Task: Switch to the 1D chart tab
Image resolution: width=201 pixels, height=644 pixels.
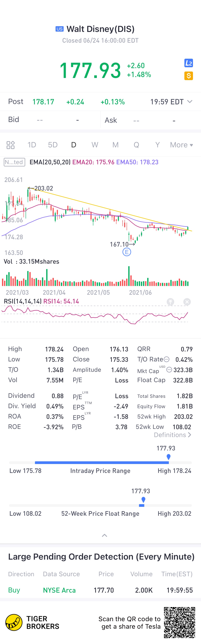Action: coord(32,145)
